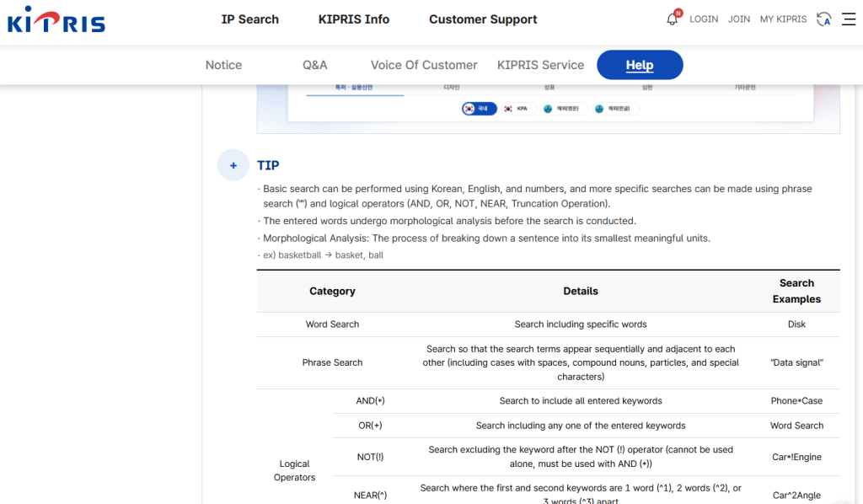Viewport: 863px width, 504px height.
Task: Click the KIPRIS logo
Action: tap(56, 19)
